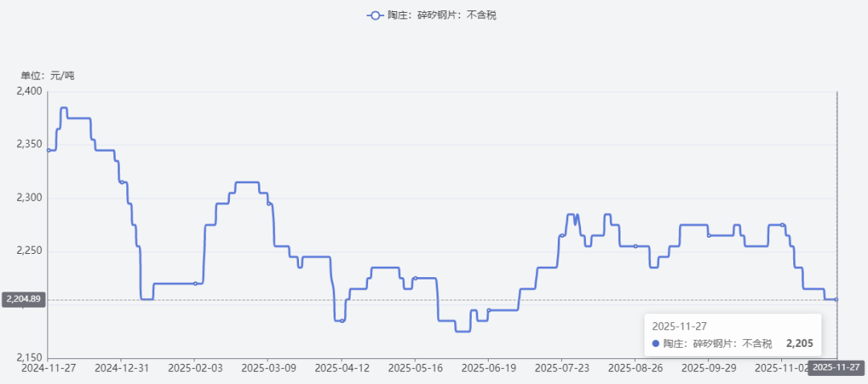
Task: Click the x-axis label 2025-02-03
Action: pos(194,367)
